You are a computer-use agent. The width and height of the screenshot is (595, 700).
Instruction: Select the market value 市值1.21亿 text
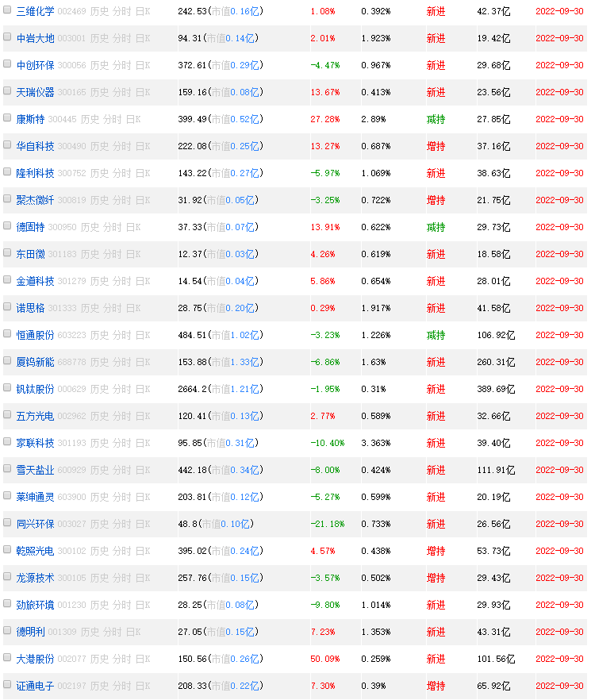[x=236, y=389]
